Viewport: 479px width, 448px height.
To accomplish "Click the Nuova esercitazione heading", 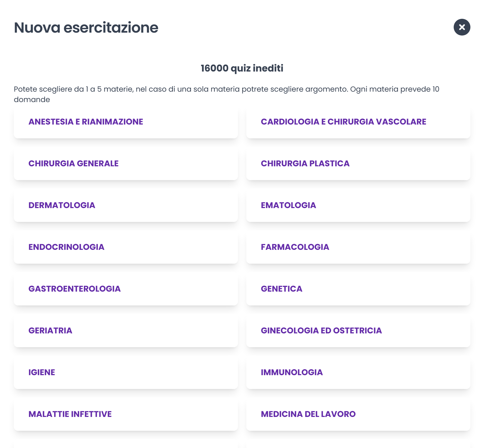I will (86, 28).
